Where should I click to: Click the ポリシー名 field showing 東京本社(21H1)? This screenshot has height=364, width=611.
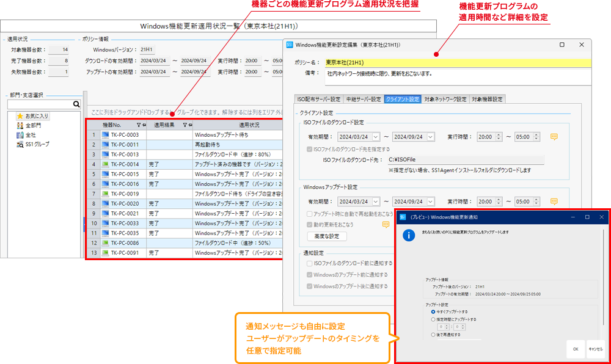[458, 62]
